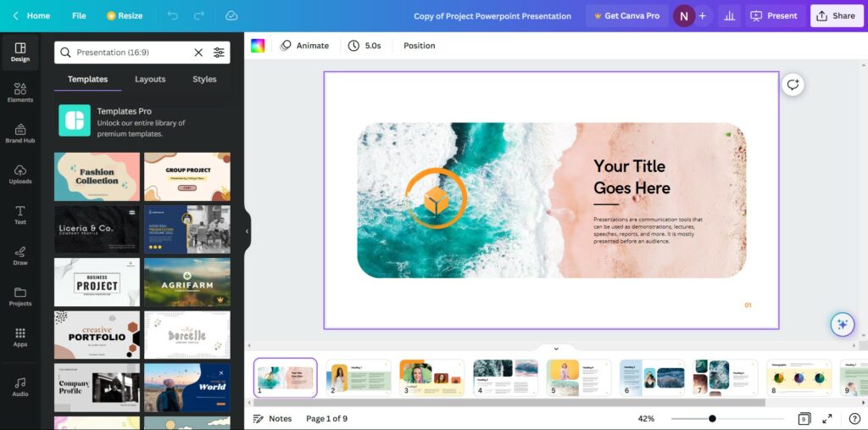Click the undo arrow icon
The image size is (868, 430).
point(173,15)
